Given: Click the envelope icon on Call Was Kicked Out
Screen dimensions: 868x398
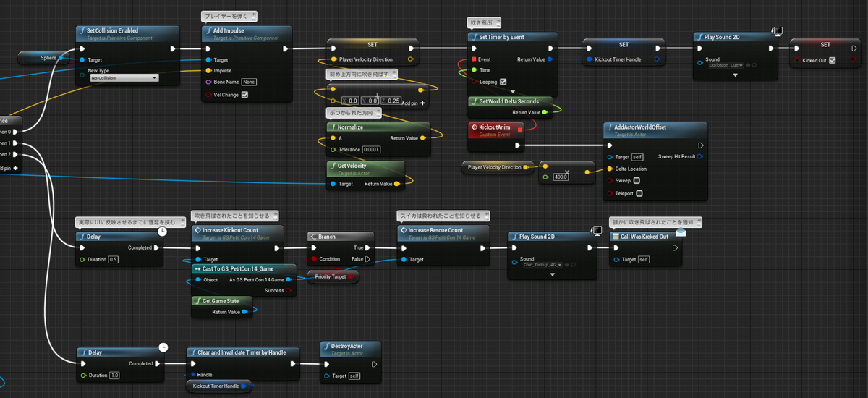Looking at the screenshot, I should point(681,232).
